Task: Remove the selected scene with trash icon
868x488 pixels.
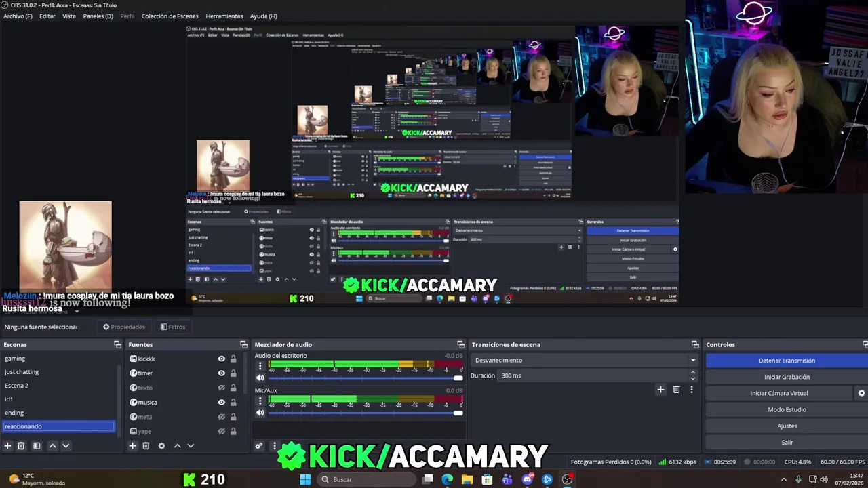Action: click(21, 445)
